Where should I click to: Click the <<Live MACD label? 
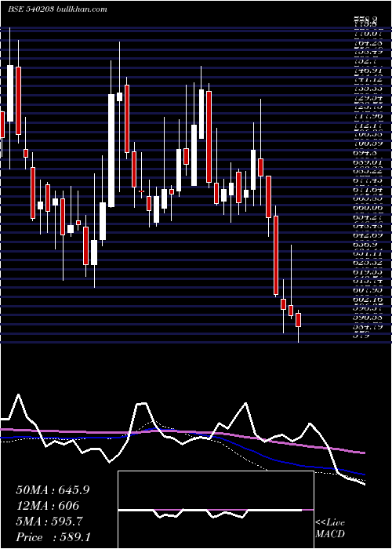point(330,529)
